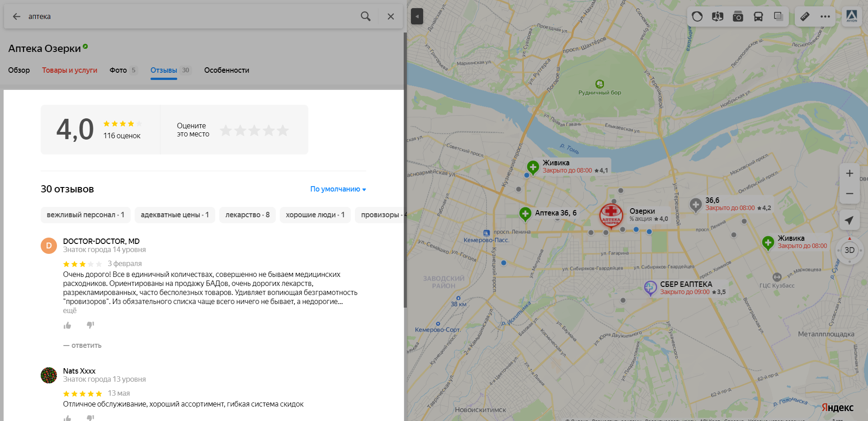Viewport: 868px width, 421px height.
Task: Rate this place three stars
Action: pos(255,131)
